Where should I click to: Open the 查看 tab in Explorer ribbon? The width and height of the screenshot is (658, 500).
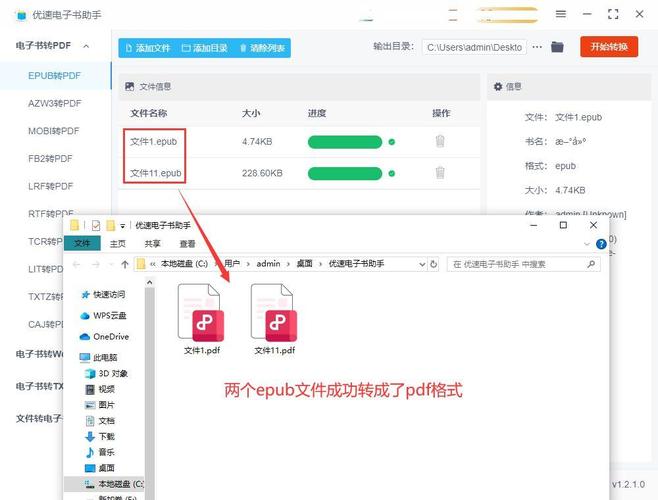coord(187,243)
